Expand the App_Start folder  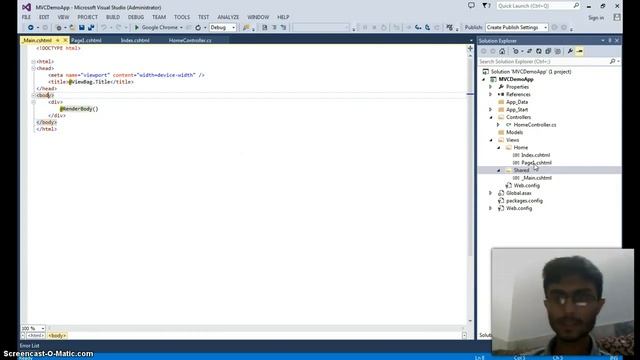pyautogui.click(x=491, y=109)
